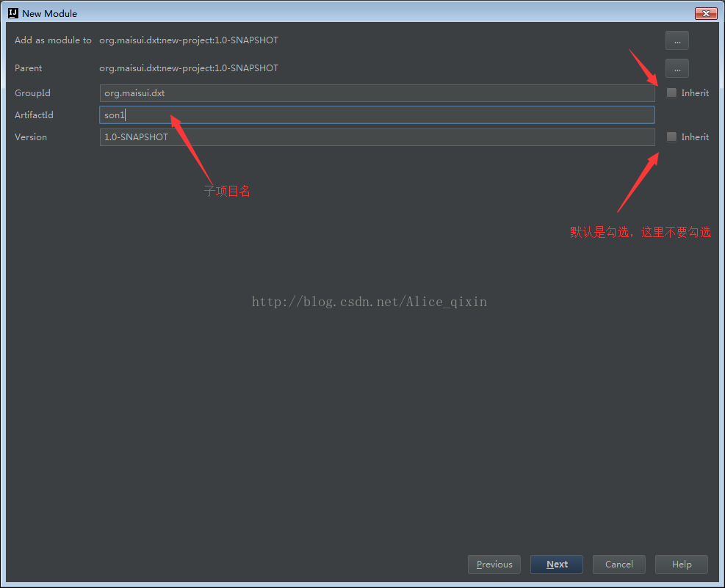
Task: Cancel the New Module dialog
Action: (x=619, y=565)
